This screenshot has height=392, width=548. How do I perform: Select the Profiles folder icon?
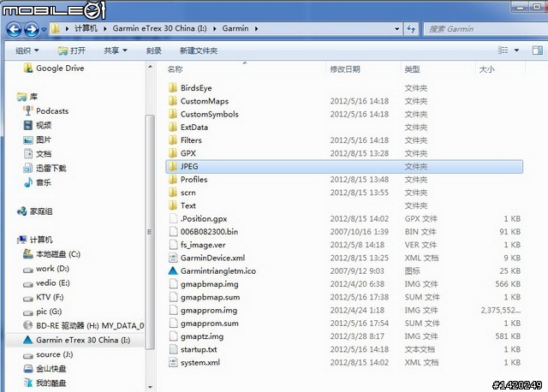coord(173,179)
